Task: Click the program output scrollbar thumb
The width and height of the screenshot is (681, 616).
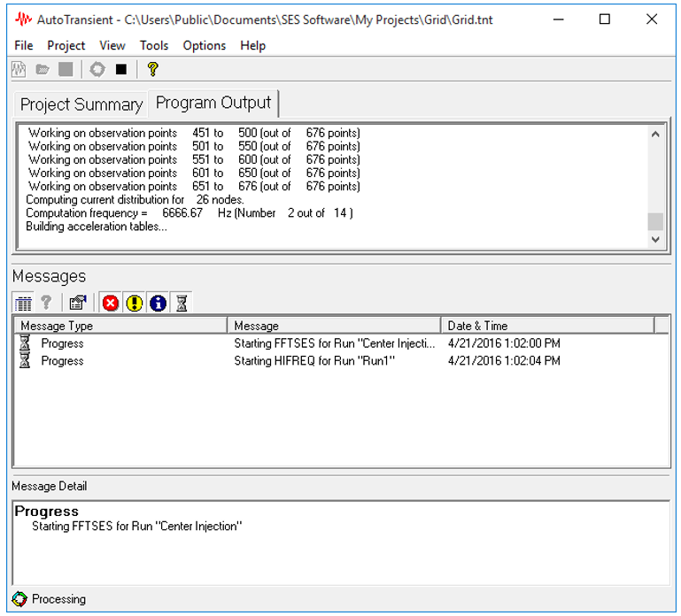Action: (x=655, y=222)
